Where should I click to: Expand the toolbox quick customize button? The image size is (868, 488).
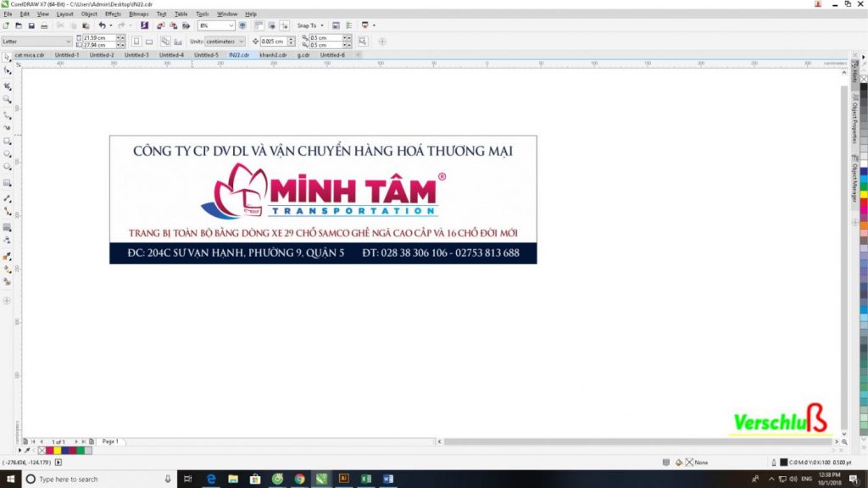(x=7, y=301)
